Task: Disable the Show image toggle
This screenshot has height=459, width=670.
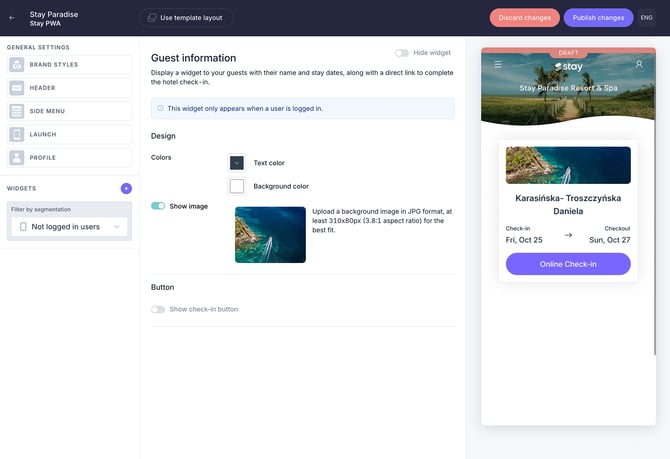Action: coord(158,206)
